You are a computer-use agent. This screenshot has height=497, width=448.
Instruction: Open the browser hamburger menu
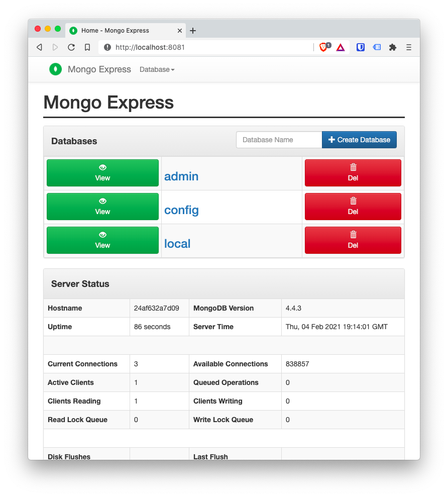(x=409, y=47)
